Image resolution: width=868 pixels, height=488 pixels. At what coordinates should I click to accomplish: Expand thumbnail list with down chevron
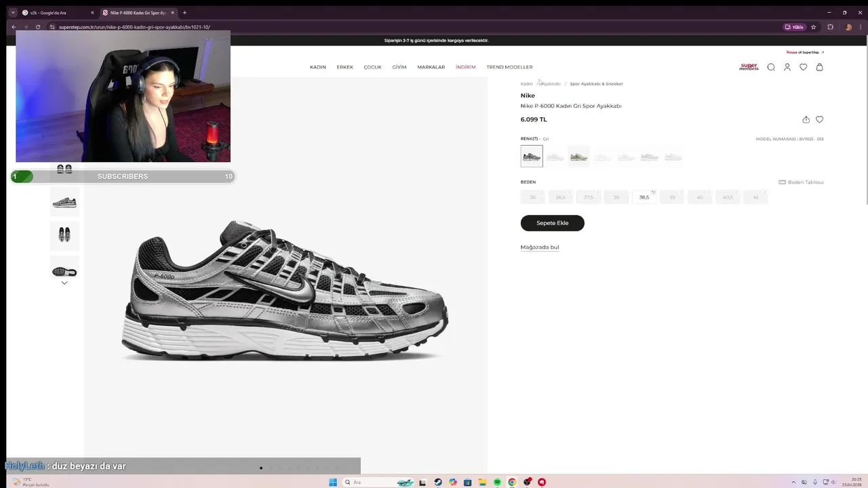[x=64, y=283]
